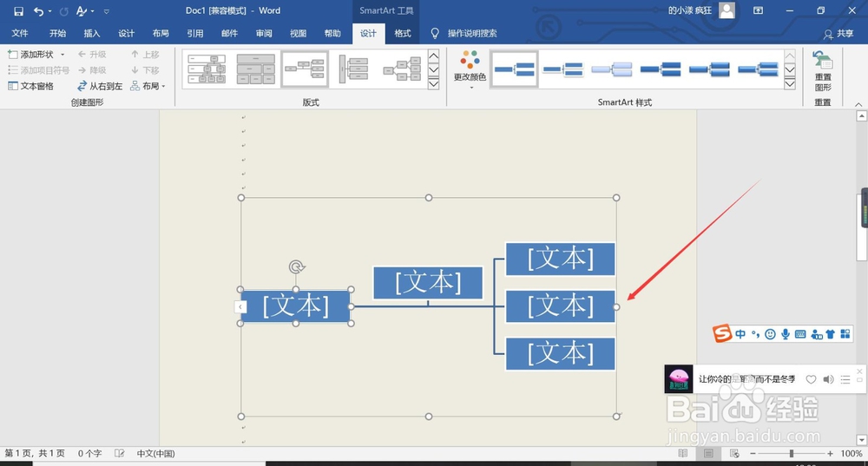Go to the 审阅 ribbon tab
Screen dimensions: 868x466
[x=264, y=33]
